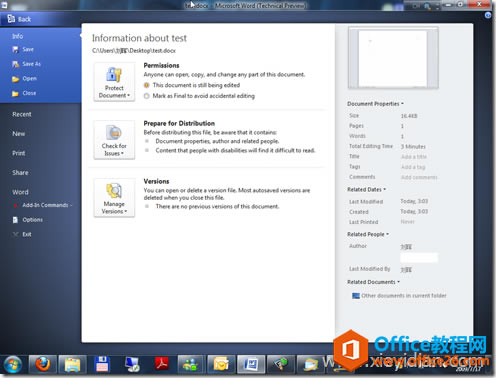The width and height of the screenshot is (496, 378).
Task: Open the Check for Issues dropdown
Action: pyautogui.click(x=114, y=140)
